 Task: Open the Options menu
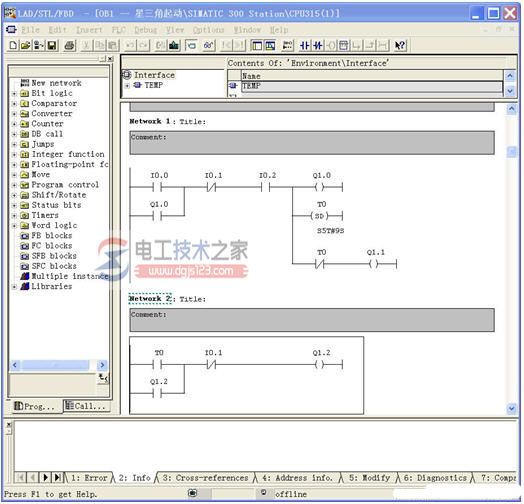point(209,30)
